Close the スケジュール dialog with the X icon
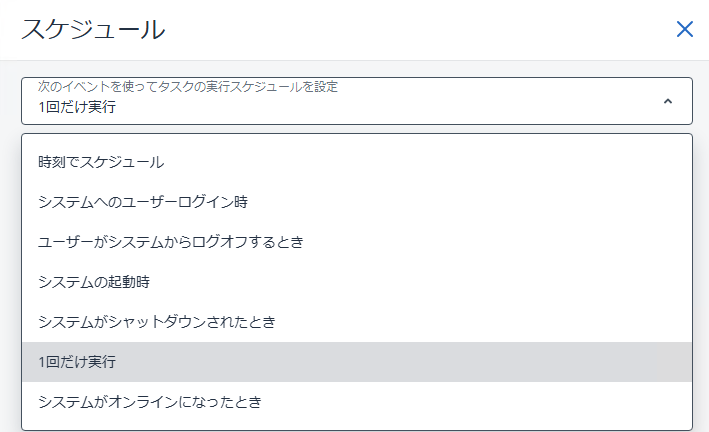This screenshot has width=709, height=432. pyautogui.click(x=685, y=29)
